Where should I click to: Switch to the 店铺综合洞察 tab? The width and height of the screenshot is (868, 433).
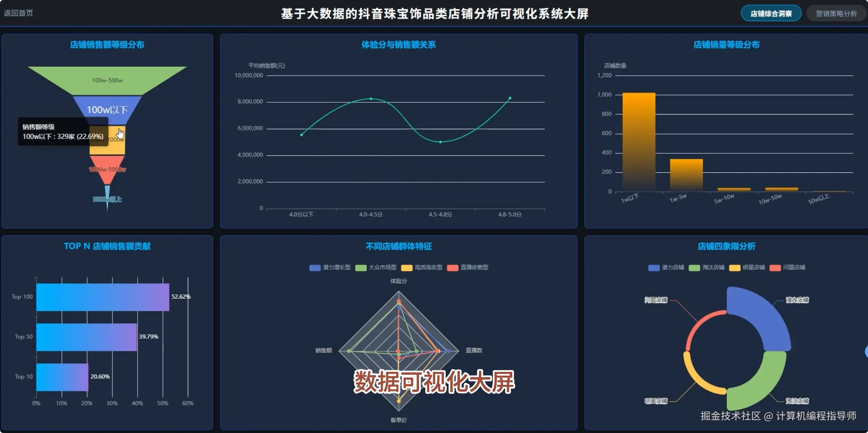(771, 13)
